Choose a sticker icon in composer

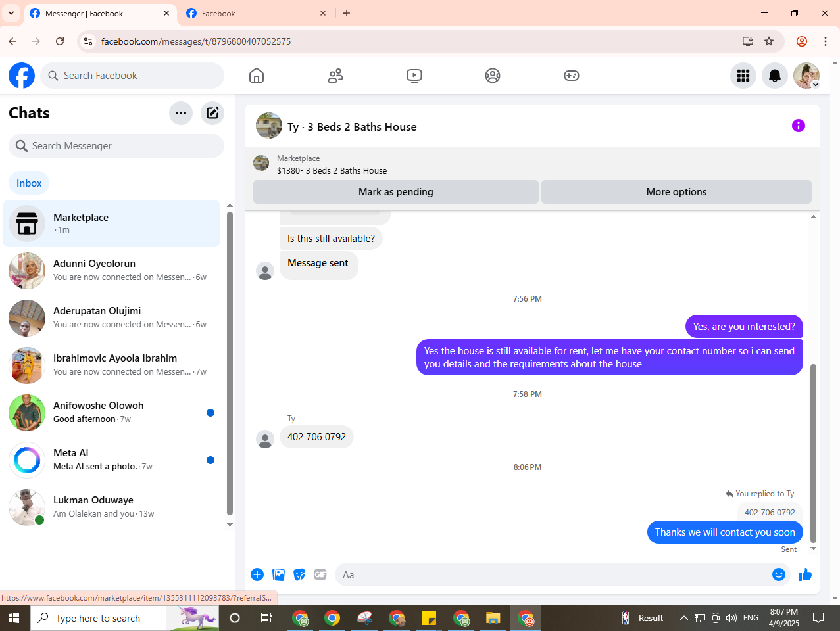(x=299, y=574)
